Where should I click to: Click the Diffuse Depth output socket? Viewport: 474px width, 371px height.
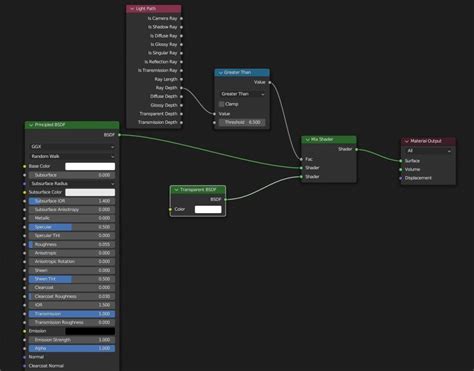click(181, 97)
